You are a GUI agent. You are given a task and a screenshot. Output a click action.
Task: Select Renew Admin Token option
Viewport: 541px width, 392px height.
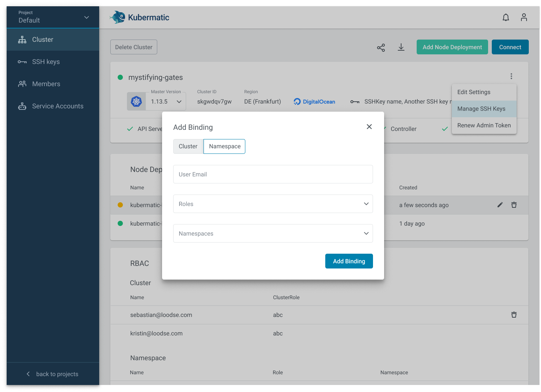[x=484, y=125]
